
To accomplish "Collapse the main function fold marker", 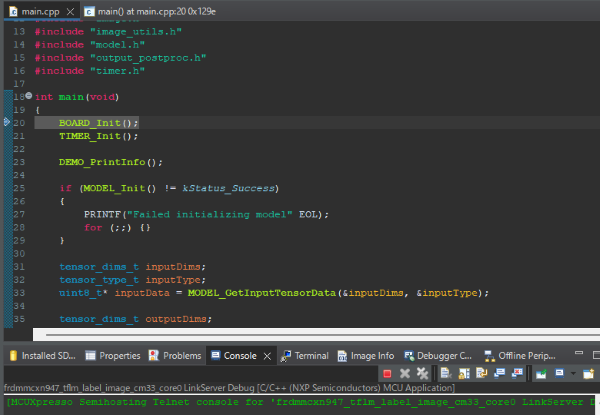I will click(28, 96).
